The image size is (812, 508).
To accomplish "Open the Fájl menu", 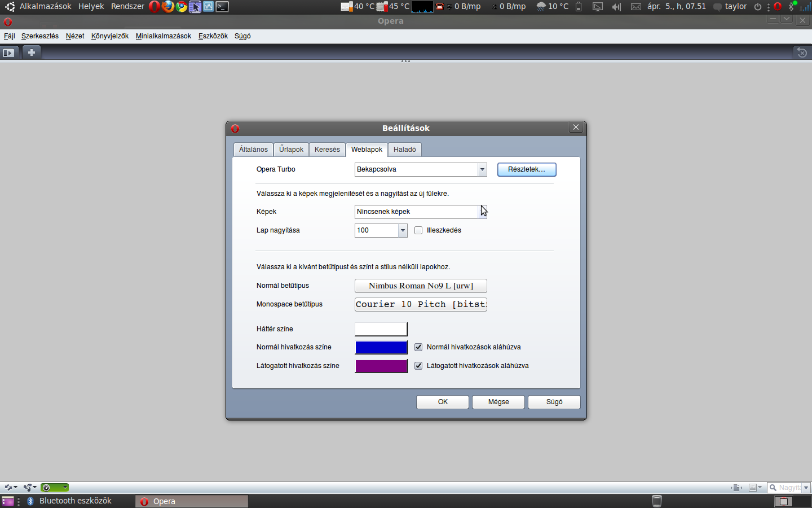I will click(10, 36).
